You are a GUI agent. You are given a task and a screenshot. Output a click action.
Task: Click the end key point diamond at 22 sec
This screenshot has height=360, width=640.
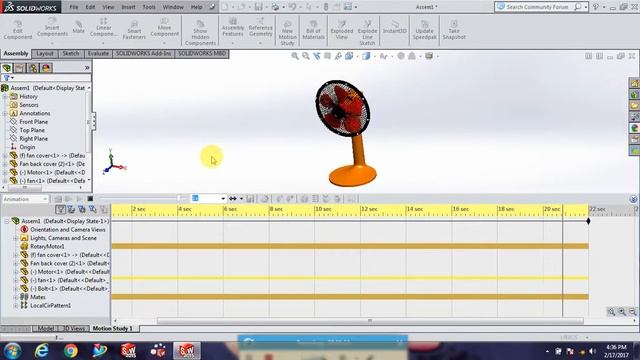[588, 221]
